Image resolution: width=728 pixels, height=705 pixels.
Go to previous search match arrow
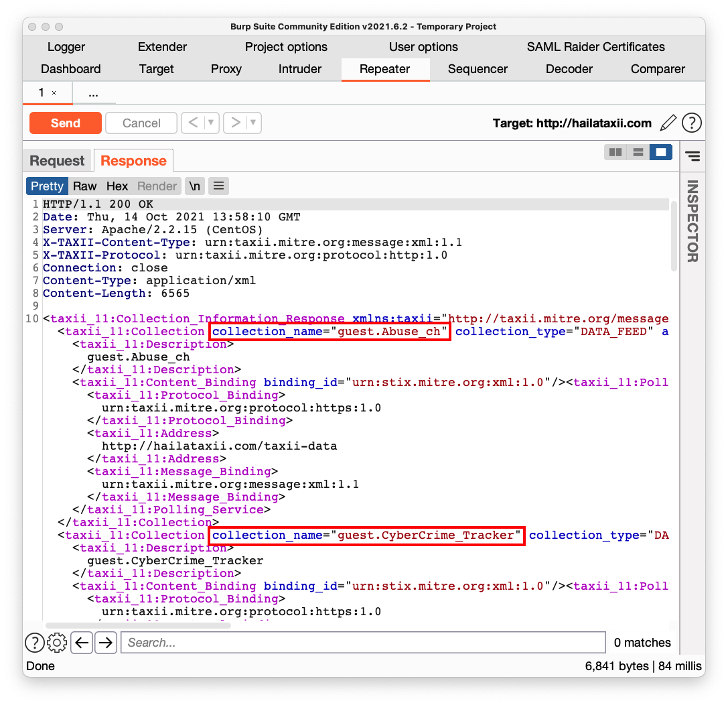point(82,643)
